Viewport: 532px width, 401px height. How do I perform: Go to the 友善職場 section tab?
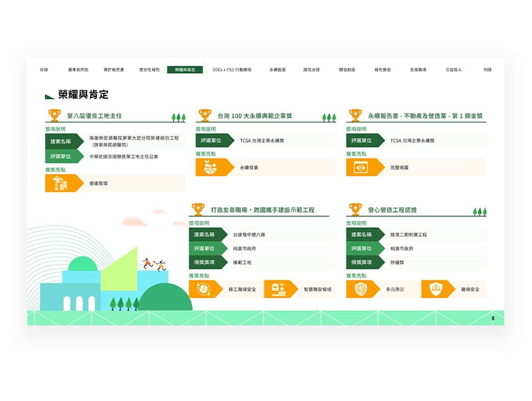(x=418, y=69)
